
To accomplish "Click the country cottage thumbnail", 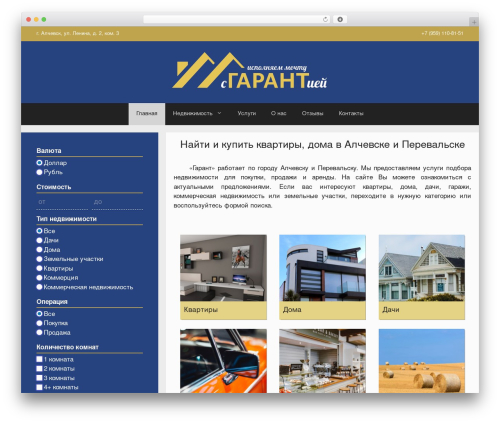I will click(422, 268).
